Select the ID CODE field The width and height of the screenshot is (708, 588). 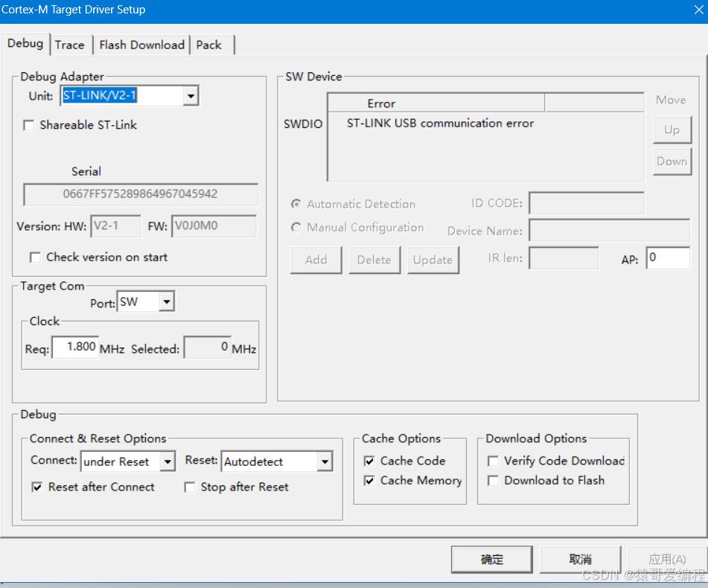click(587, 203)
